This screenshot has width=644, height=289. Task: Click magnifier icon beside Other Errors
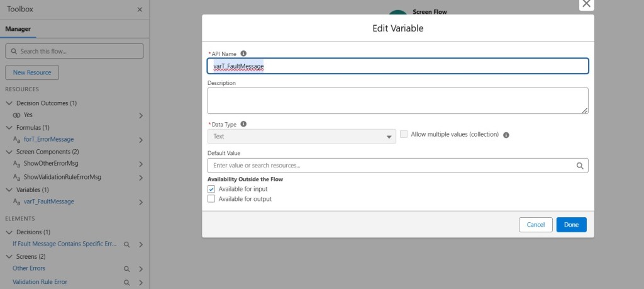point(126,269)
